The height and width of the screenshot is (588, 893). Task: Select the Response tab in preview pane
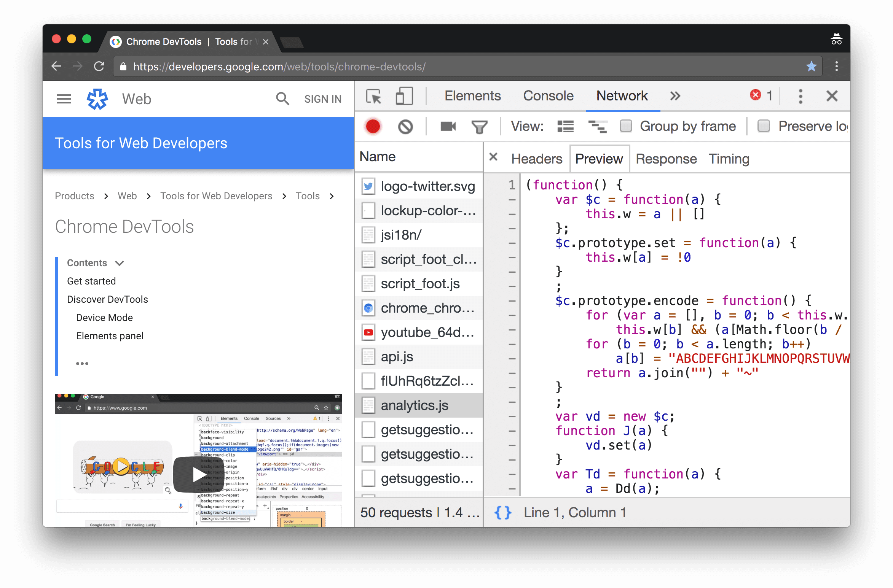pos(665,158)
